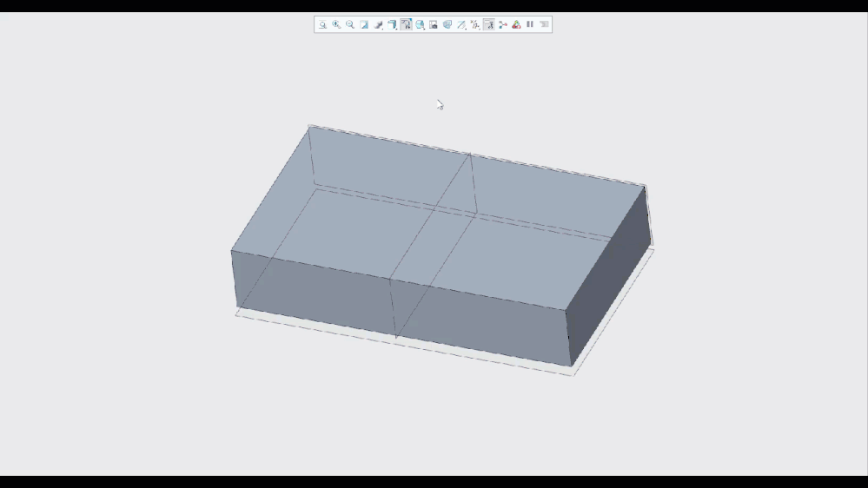Open the point and axis display dropdown
868x488 pixels.
[475, 24]
